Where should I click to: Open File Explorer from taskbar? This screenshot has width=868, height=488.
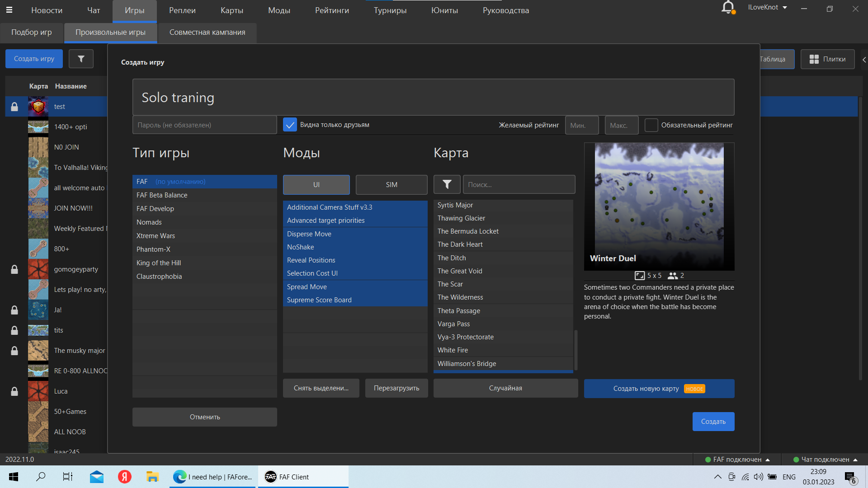[152, 477]
